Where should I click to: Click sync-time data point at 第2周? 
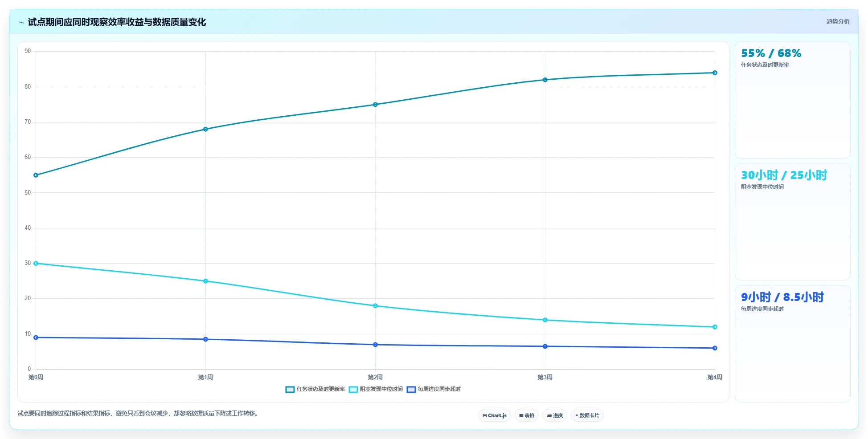(375, 345)
